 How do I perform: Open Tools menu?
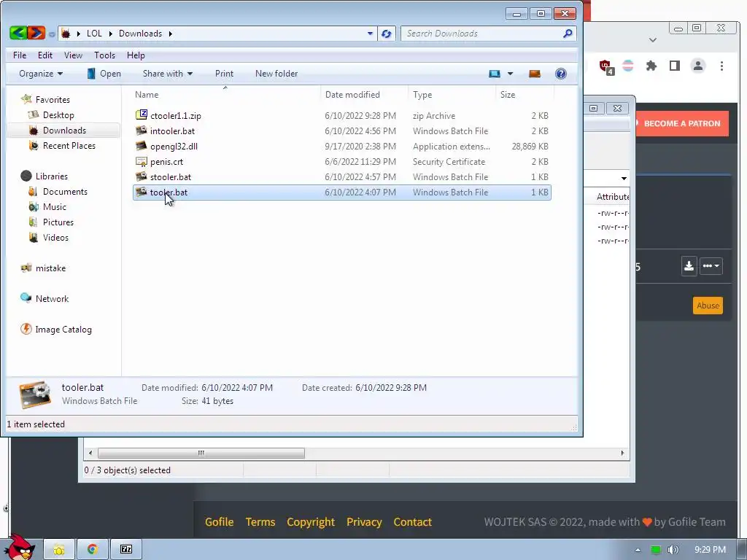pos(104,55)
